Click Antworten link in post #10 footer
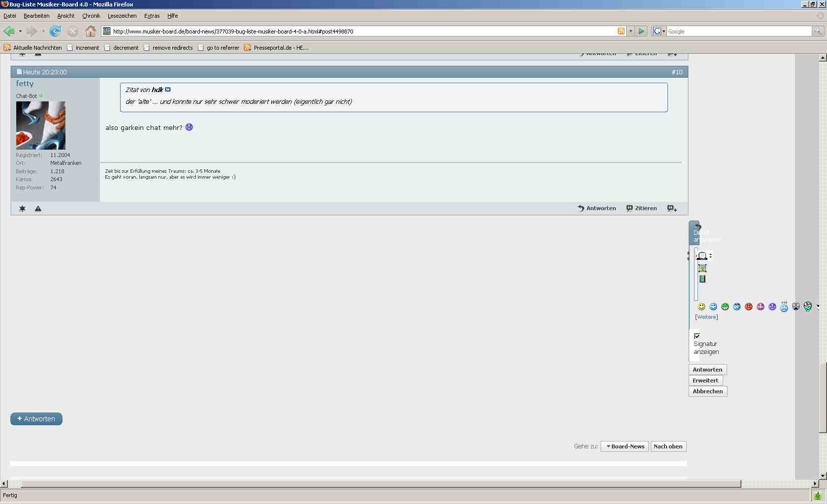 [597, 208]
